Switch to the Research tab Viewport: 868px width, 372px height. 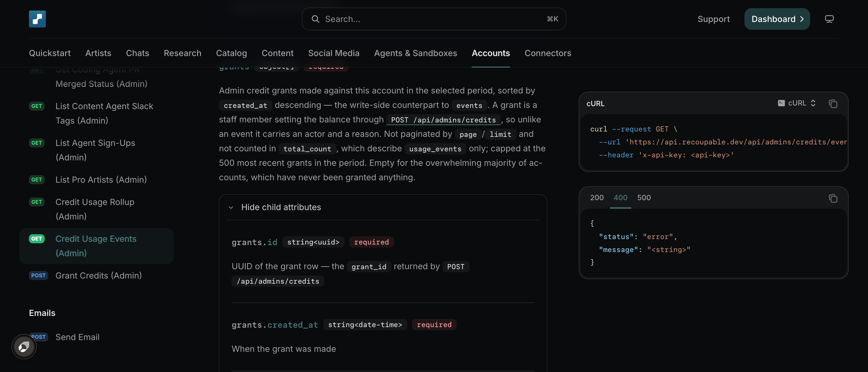click(182, 53)
